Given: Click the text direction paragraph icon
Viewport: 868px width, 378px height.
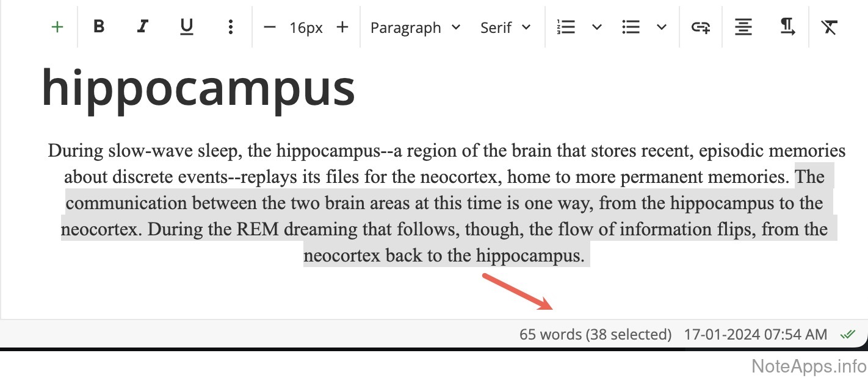Looking at the screenshot, I should click(x=787, y=27).
